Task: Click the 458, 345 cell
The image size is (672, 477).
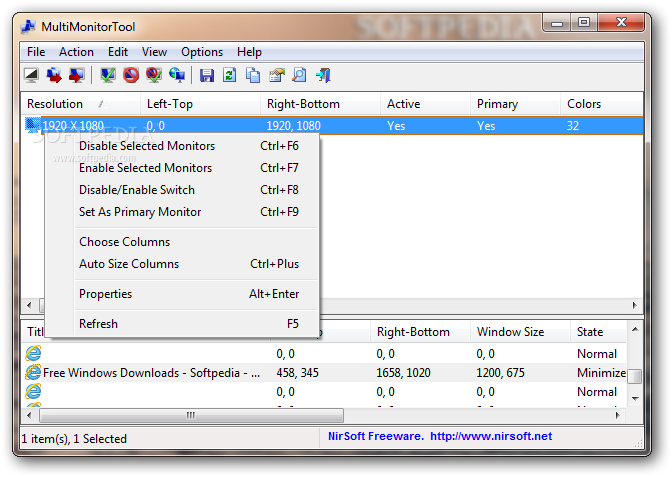Action: click(x=297, y=373)
